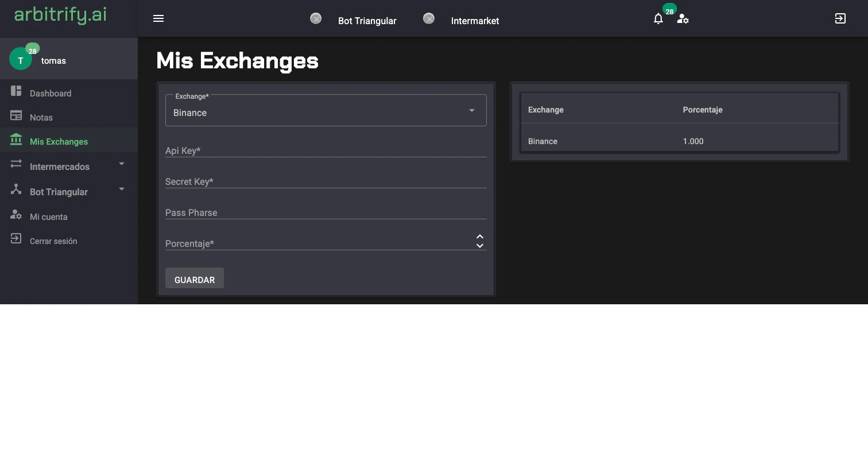Click the Api Key input field

pyautogui.click(x=326, y=150)
